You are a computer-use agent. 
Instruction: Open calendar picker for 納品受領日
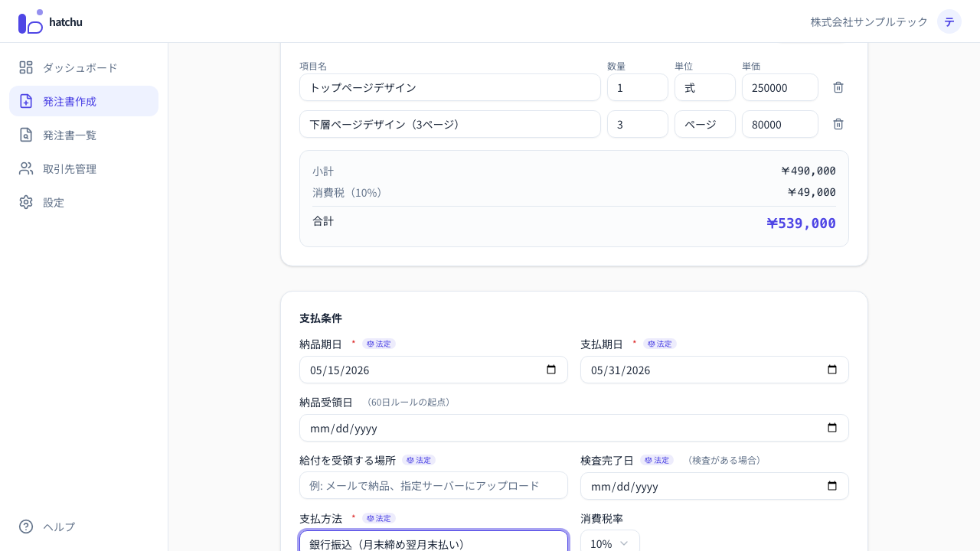tap(832, 428)
